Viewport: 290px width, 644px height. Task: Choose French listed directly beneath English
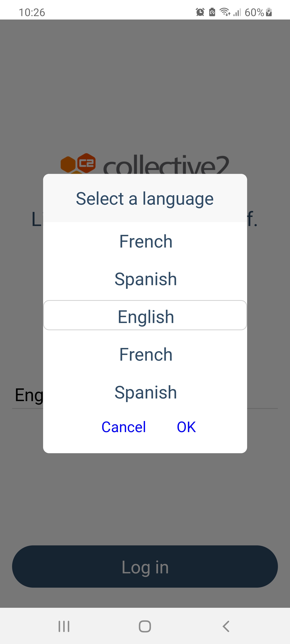(x=146, y=354)
